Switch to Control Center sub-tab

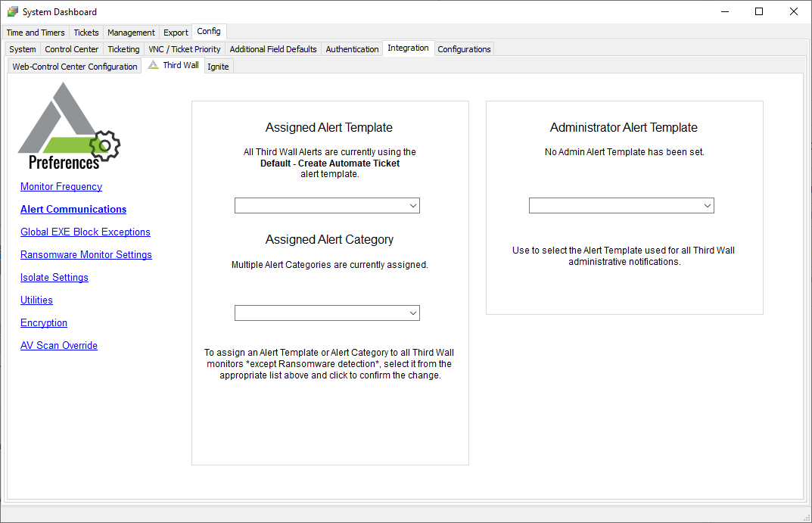71,49
